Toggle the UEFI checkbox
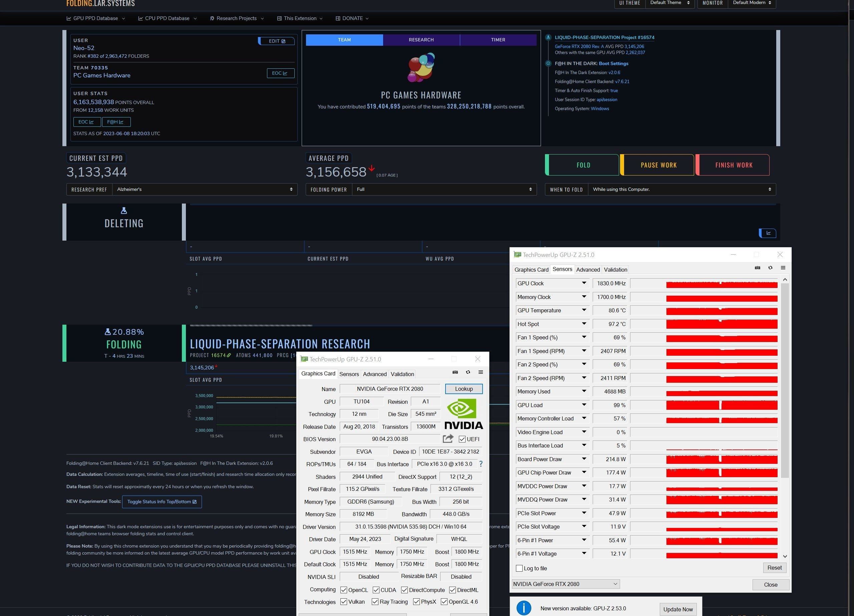 (x=462, y=439)
